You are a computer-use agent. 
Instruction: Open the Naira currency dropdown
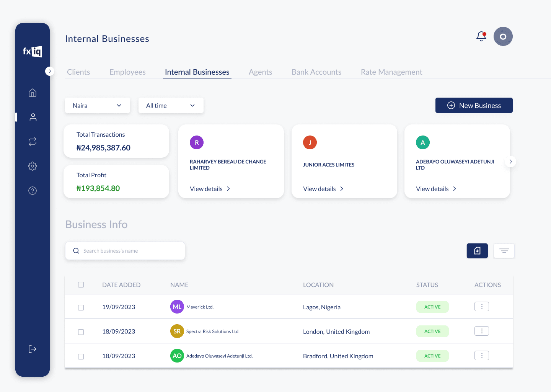(98, 105)
